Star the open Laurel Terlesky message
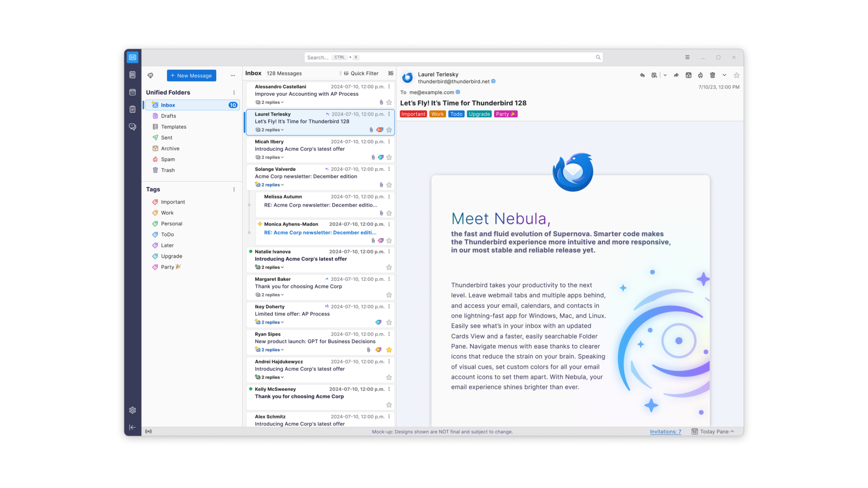This screenshot has width=868, height=488. (736, 75)
